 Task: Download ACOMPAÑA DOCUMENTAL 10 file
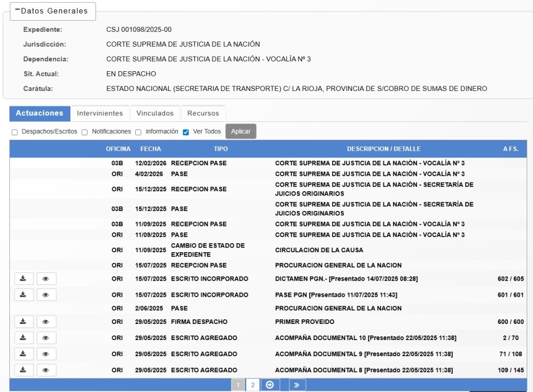pyautogui.click(x=24, y=338)
